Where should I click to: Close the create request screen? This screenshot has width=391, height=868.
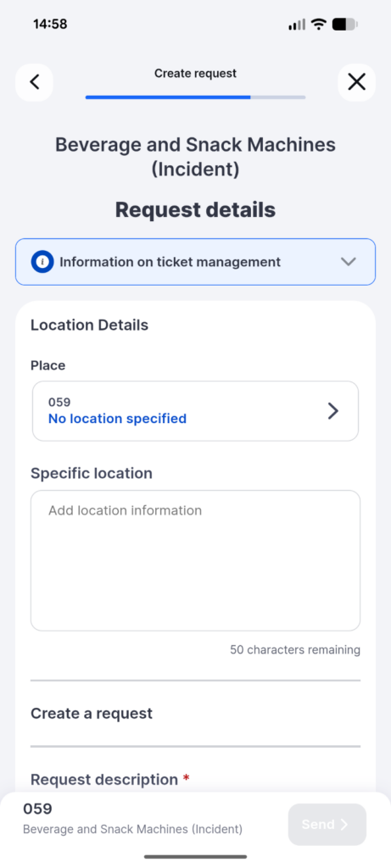click(x=356, y=82)
